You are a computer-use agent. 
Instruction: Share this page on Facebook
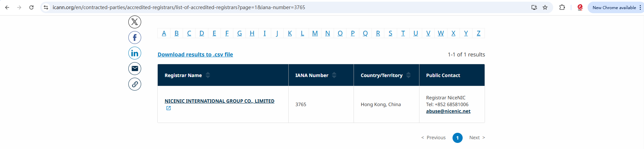134,38
